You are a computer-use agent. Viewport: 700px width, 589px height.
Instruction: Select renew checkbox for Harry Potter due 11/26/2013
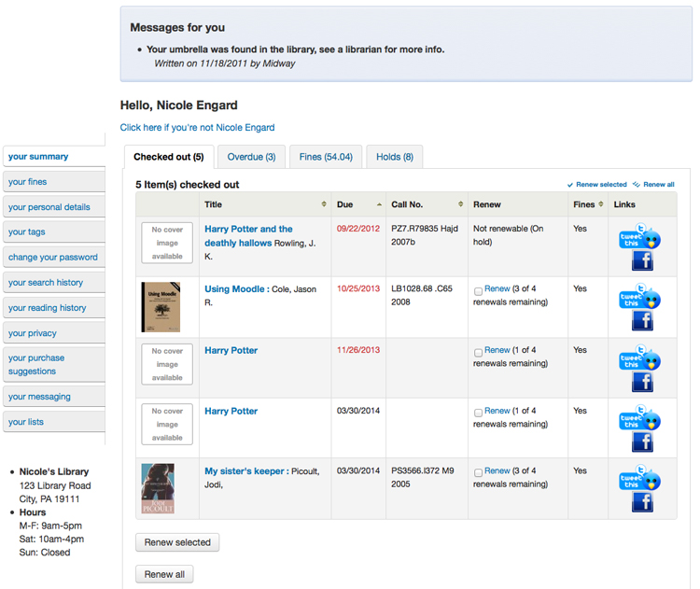tap(478, 353)
